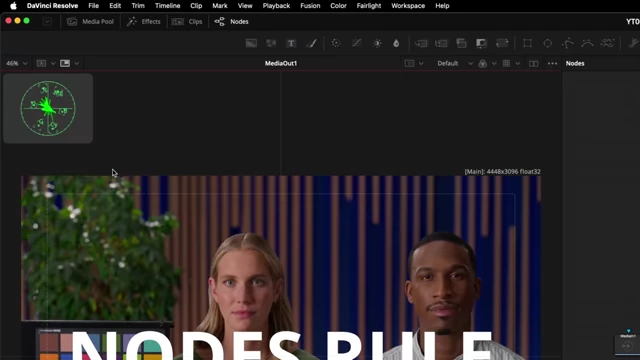Toggle the Effects panel
The height and width of the screenshot is (360, 640).
click(144, 22)
